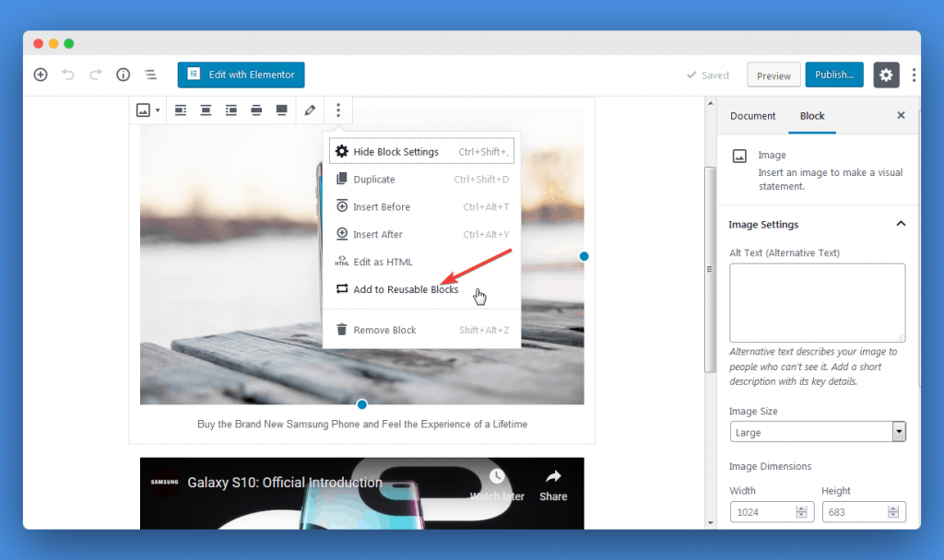
Task: Open the Image Size dropdown showing Large
Action: point(817,431)
